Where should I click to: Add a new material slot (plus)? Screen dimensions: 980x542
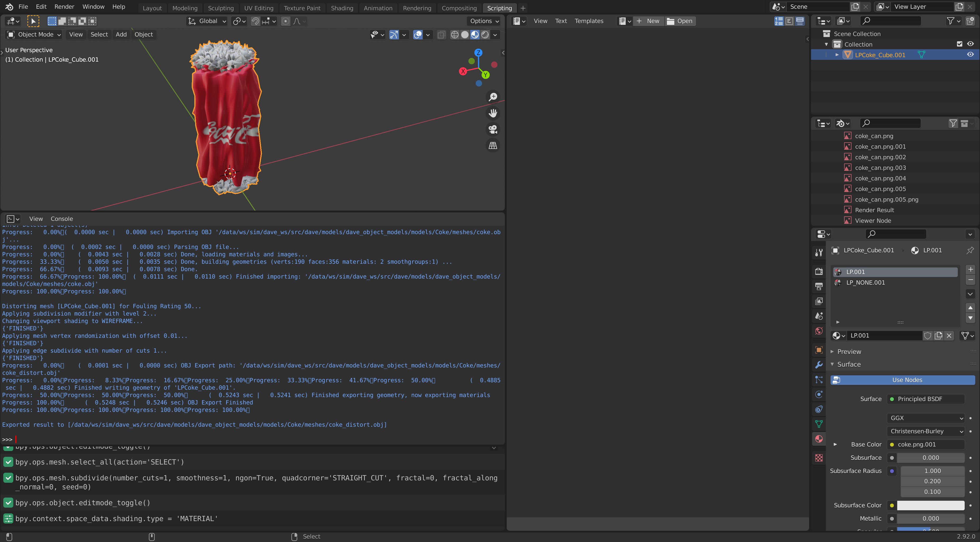coord(970,270)
